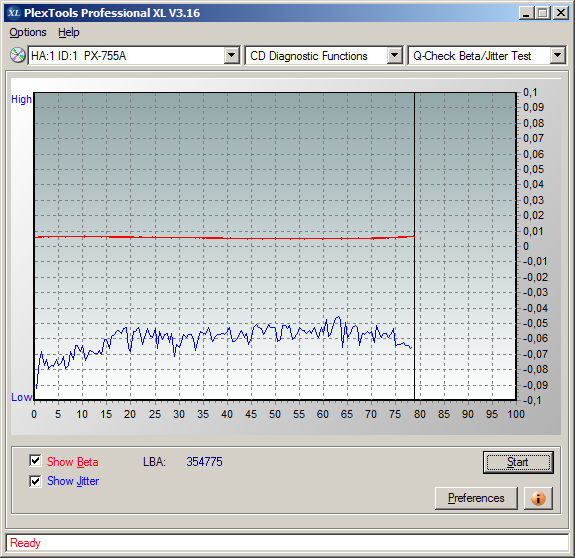Viewport: 575px width, 558px height.
Task: Minimize the PlexTools window
Action: click(x=526, y=13)
